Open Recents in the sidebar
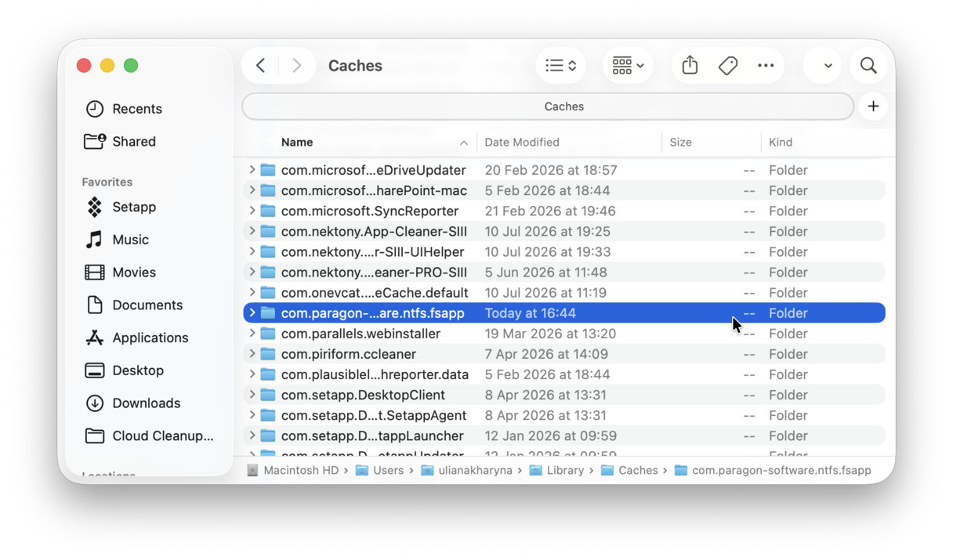Screen dimensions: 953x560 click(x=136, y=109)
